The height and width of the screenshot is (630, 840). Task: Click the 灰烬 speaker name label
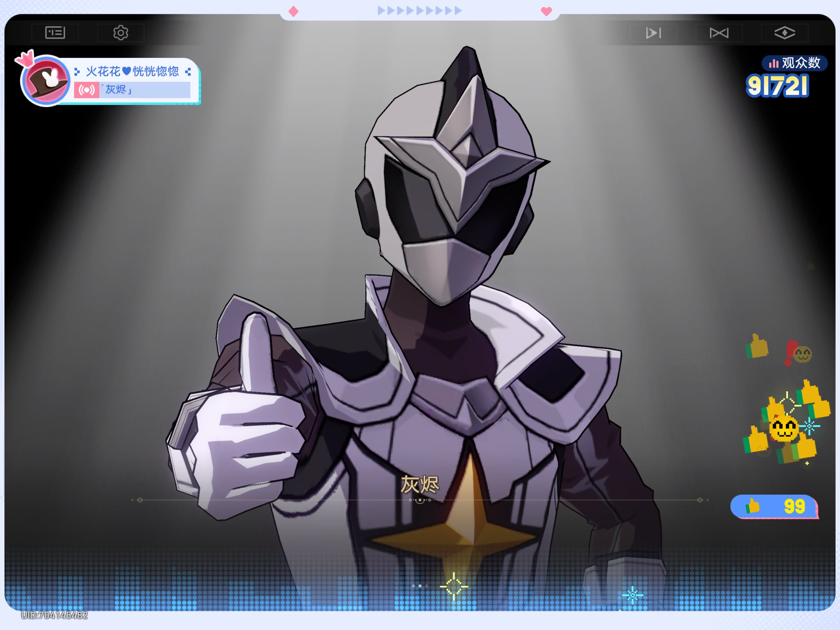pos(420,485)
